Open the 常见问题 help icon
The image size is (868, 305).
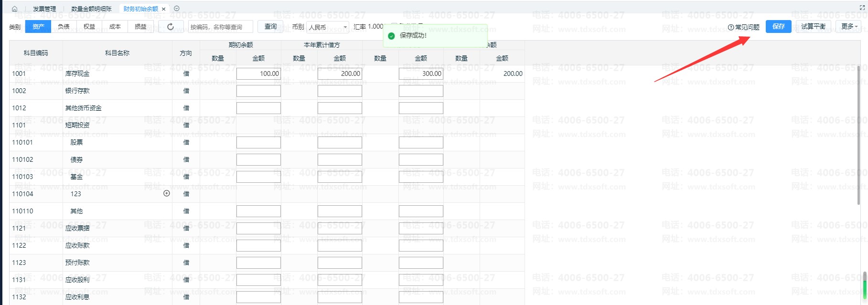730,27
